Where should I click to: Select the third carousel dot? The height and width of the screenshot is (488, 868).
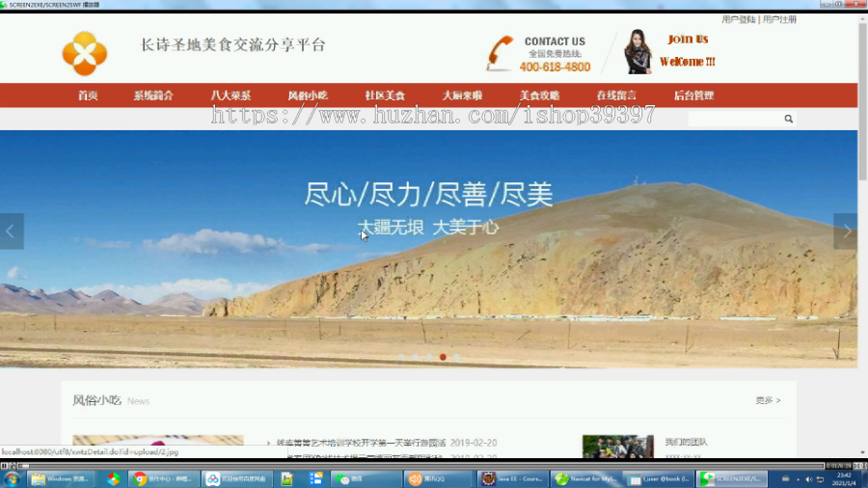pyautogui.click(x=429, y=357)
